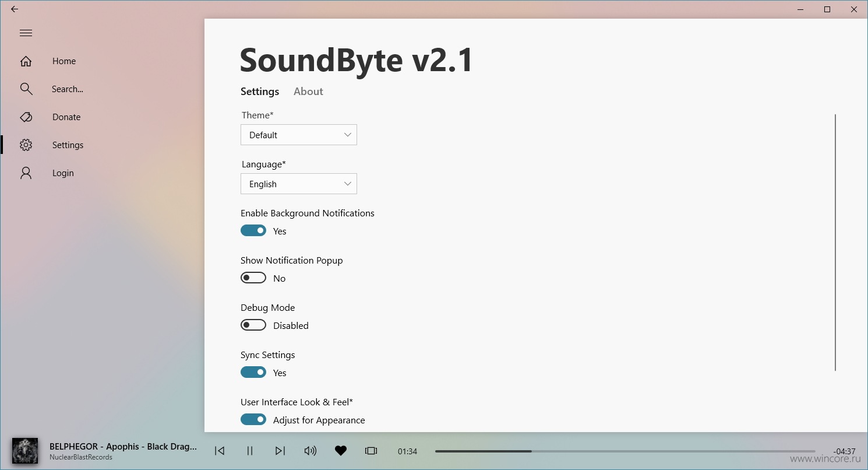Screen dimensions: 868x470
Task: Seek within the track progress bar
Action: 625,451
